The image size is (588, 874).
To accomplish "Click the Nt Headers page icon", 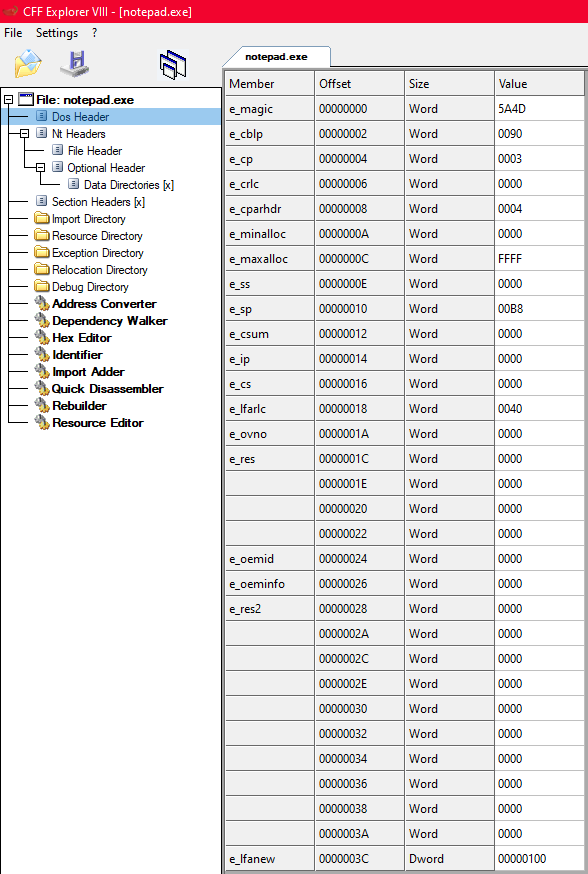I will (41, 133).
